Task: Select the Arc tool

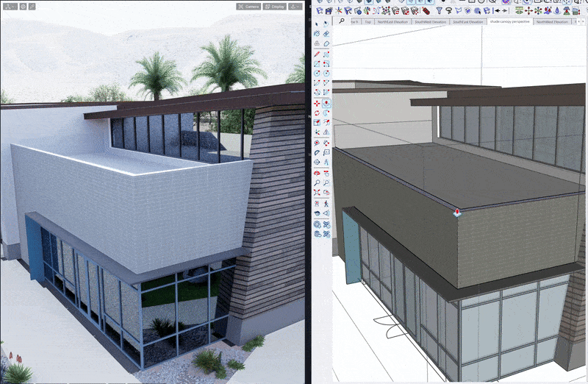Action: click(x=317, y=82)
